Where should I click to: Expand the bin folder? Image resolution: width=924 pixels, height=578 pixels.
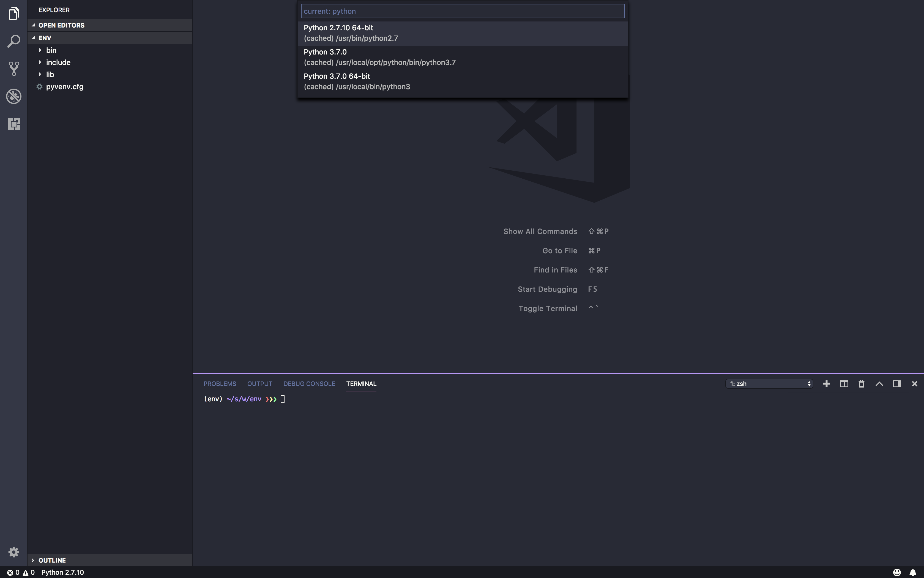pyautogui.click(x=51, y=50)
